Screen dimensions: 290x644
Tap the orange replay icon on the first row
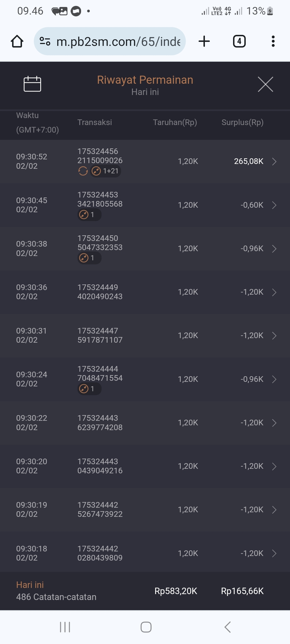click(x=83, y=171)
